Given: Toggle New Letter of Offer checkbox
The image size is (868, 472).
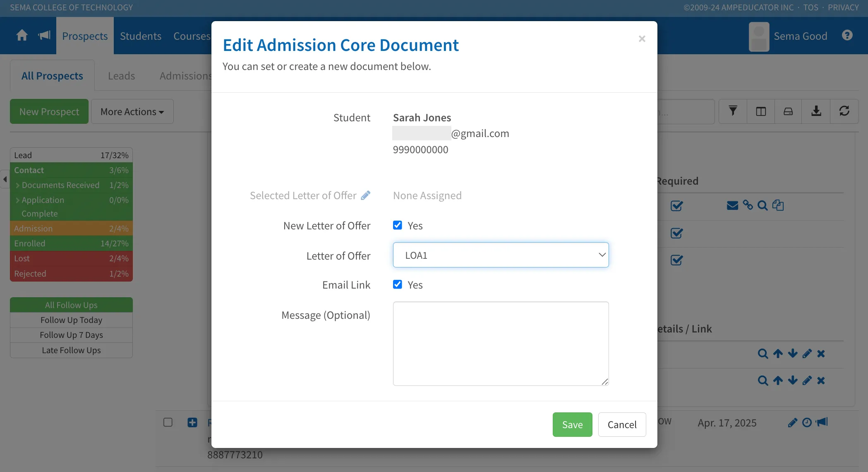Looking at the screenshot, I should pos(398,225).
